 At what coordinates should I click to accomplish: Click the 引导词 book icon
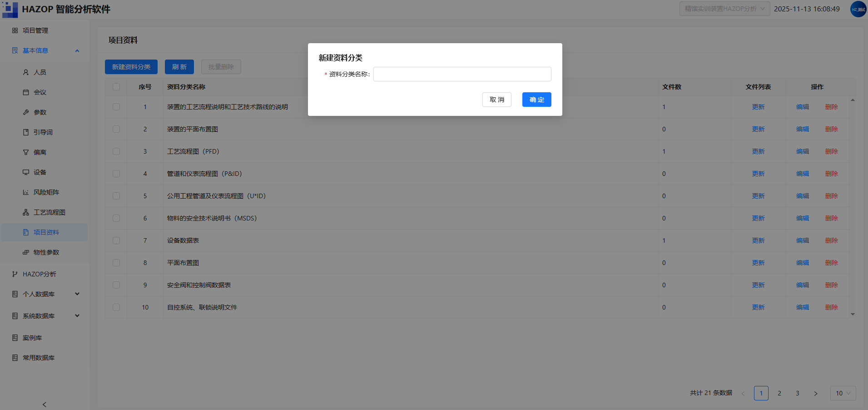coord(26,132)
